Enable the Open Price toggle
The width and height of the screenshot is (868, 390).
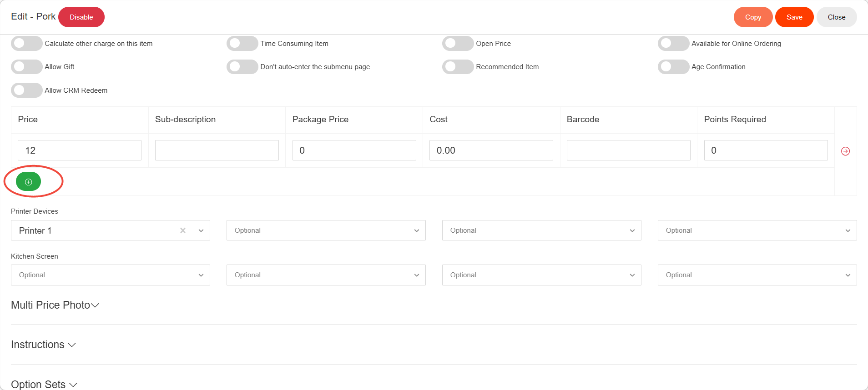click(458, 44)
